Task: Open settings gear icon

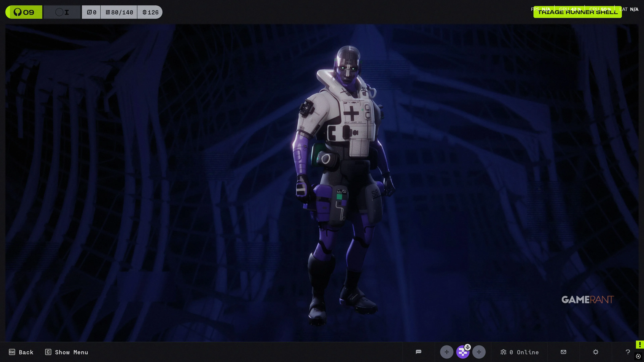Action: click(596, 352)
